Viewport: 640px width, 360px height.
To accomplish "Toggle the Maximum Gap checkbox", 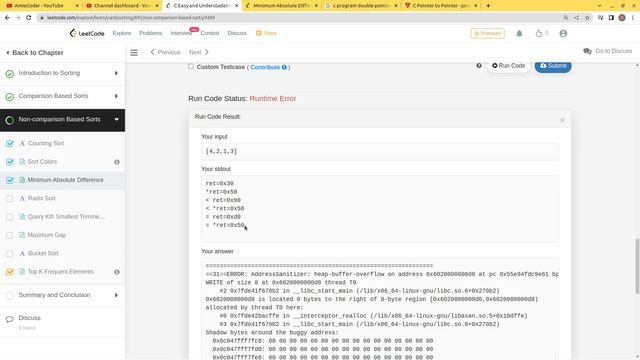I will pos(10,235).
